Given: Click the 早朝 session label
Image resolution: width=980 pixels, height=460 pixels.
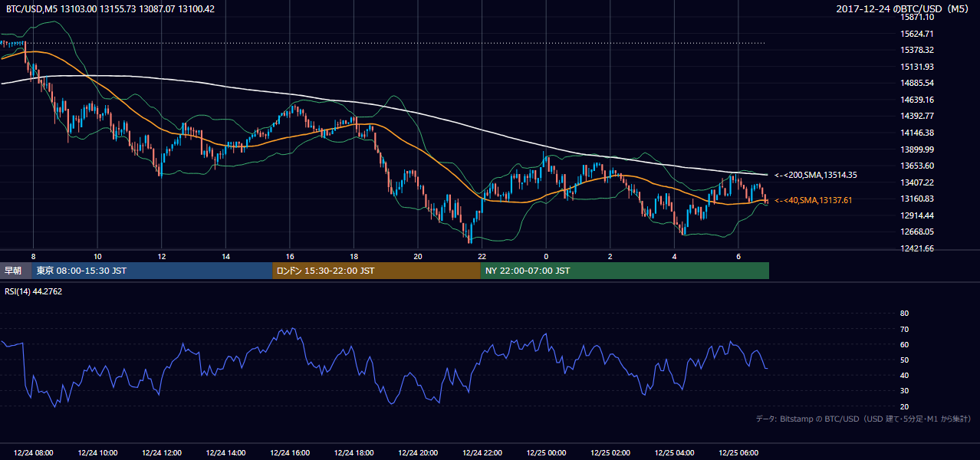Looking at the screenshot, I should [x=13, y=271].
